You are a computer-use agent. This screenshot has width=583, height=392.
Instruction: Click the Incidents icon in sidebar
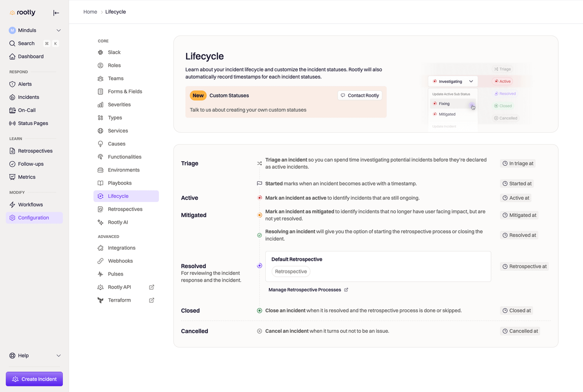[13, 97]
